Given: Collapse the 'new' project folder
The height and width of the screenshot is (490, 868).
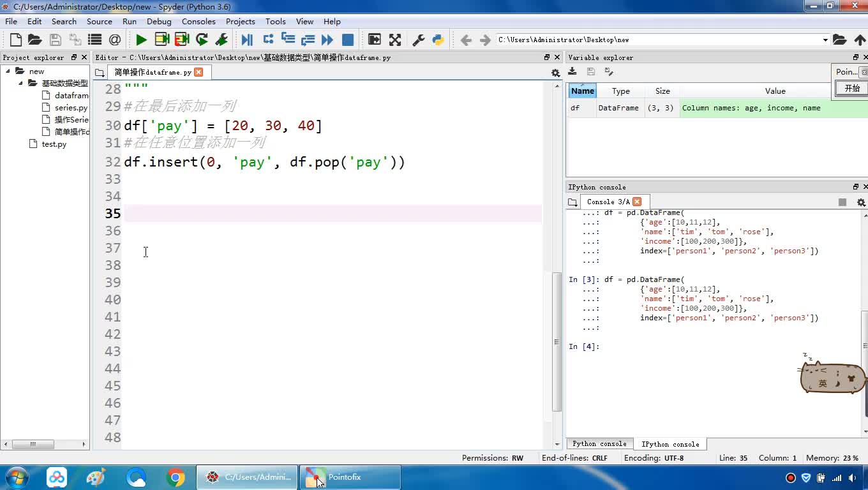Looking at the screenshot, I should pyautogui.click(x=8, y=71).
